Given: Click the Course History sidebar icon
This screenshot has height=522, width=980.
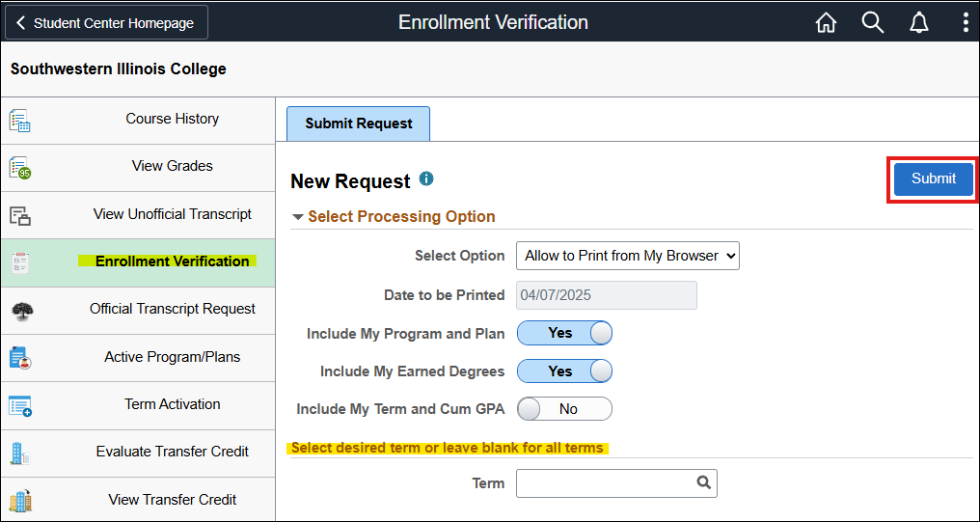Looking at the screenshot, I should (x=20, y=121).
